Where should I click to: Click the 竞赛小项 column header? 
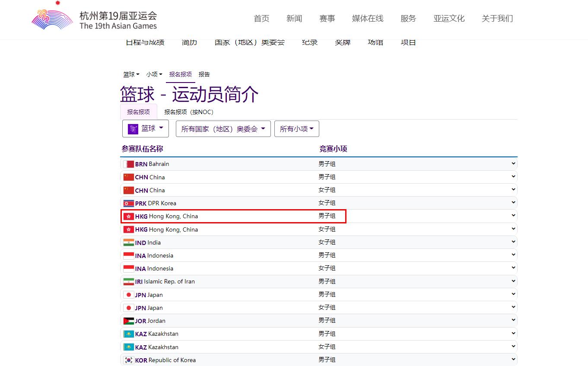click(x=333, y=149)
